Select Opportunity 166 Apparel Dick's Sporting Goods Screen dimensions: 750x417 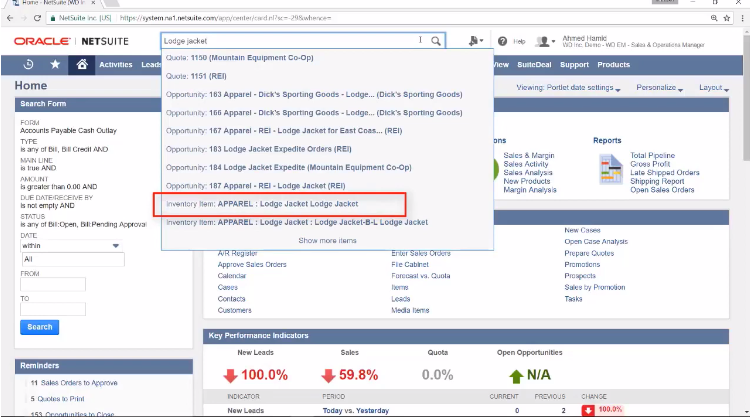point(314,113)
